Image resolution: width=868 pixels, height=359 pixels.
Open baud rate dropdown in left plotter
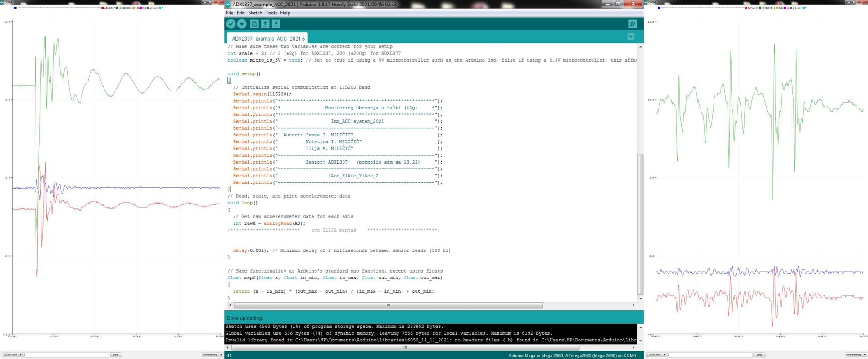[13, 355]
